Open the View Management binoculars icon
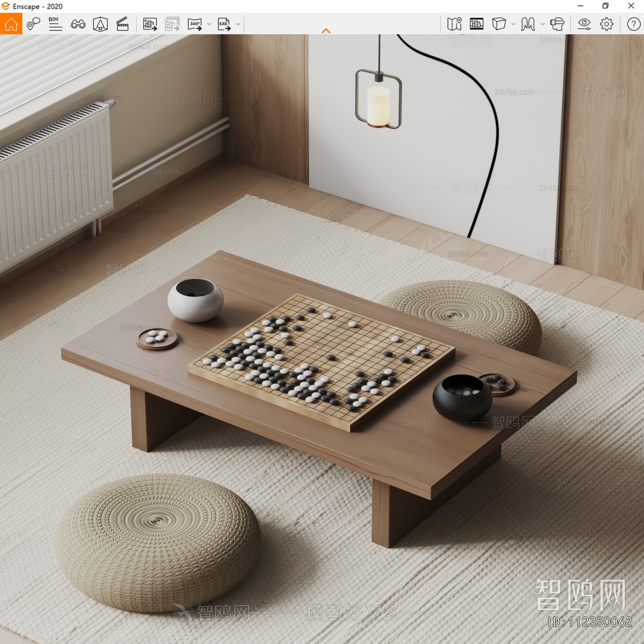Image resolution: width=644 pixels, height=644 pixels. (x=78, y=25)
